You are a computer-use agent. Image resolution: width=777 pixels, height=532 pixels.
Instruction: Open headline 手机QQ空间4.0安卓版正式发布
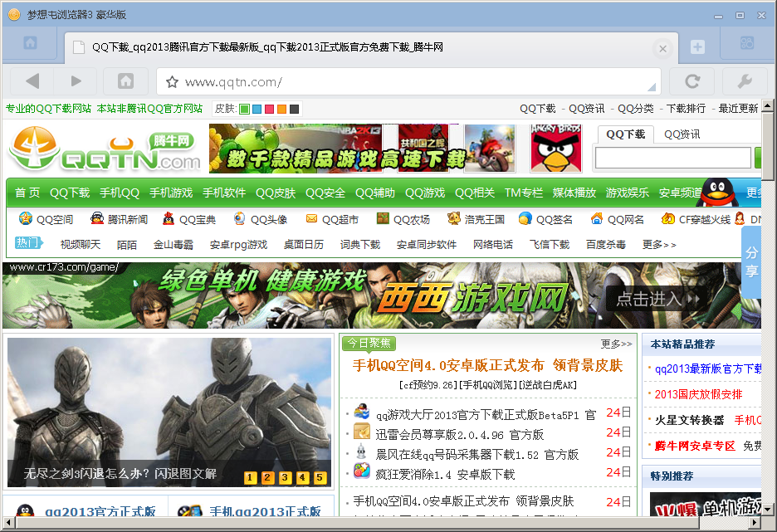pos(488,365)
